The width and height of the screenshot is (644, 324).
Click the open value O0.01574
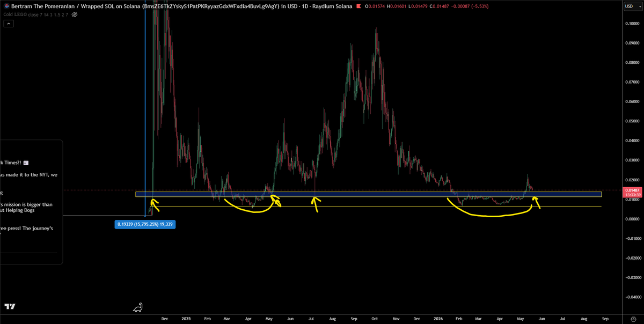pos(375,6)
